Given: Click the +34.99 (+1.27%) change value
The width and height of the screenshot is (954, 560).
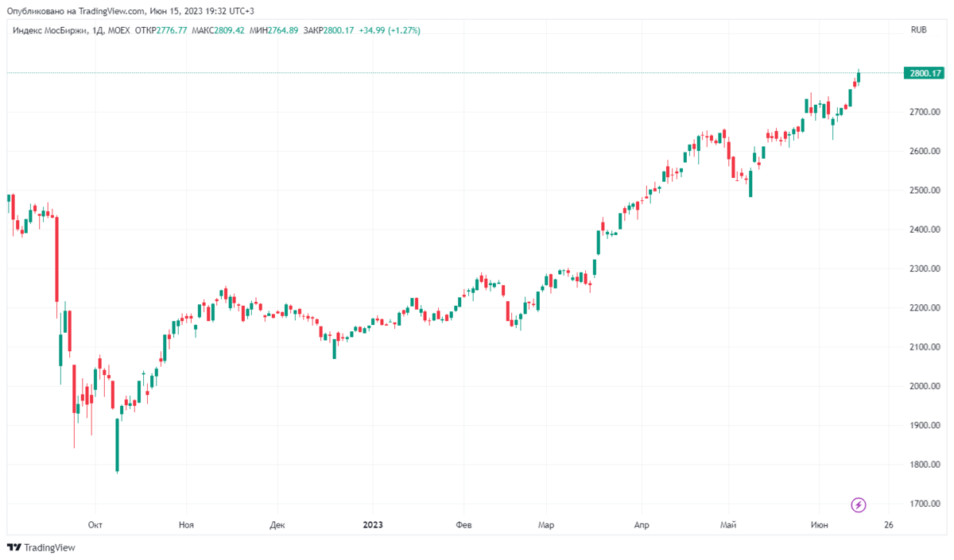Looking at the screenshot, I should click(x=390, y=30).
